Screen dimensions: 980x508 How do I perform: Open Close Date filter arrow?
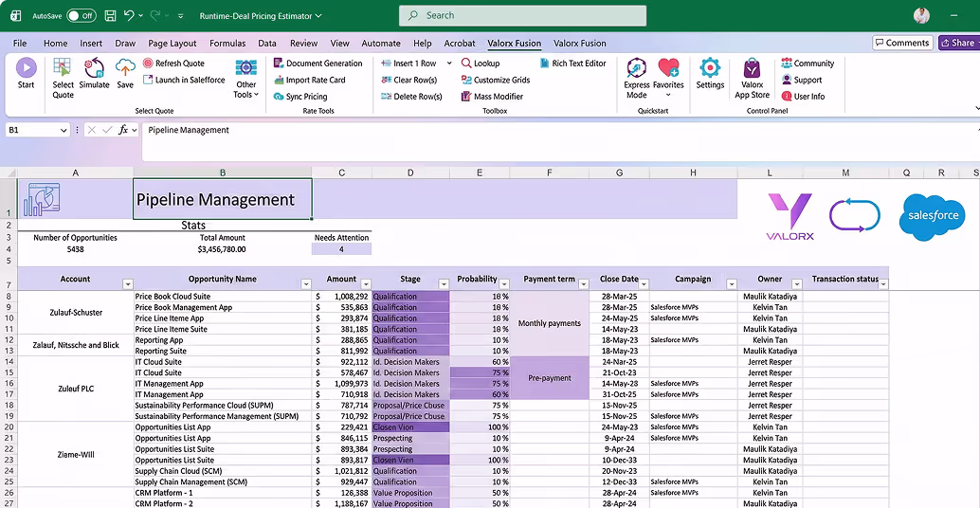coord(644,284)
